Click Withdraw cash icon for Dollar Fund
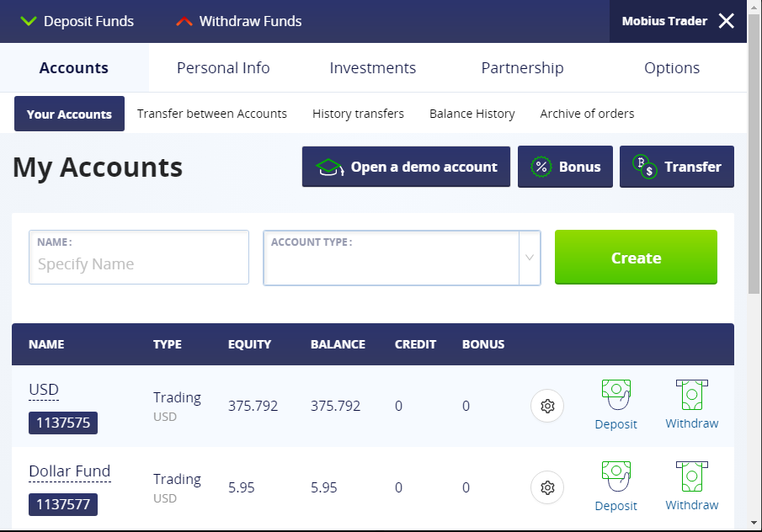Viewport: 762px width, 532px height. coord(692,476)
